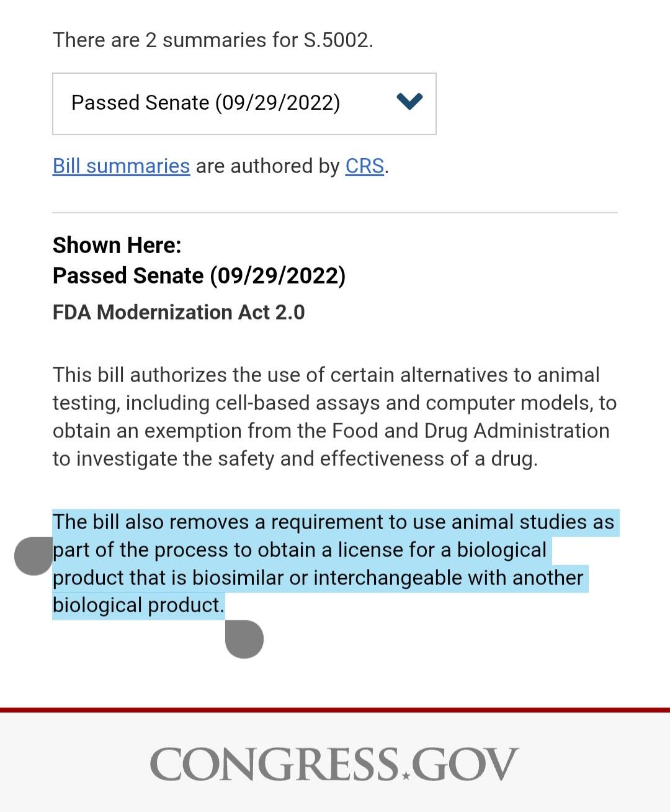Click the "There are 2 summaries for S.5002" text
670x812 pixels.
(x=213, y=40)
